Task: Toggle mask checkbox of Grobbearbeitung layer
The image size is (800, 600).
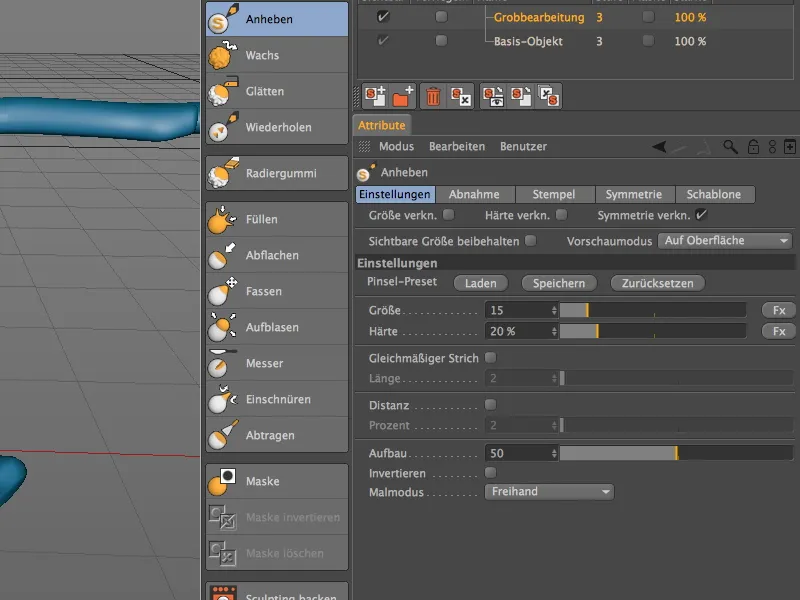Action: point(648,17)
